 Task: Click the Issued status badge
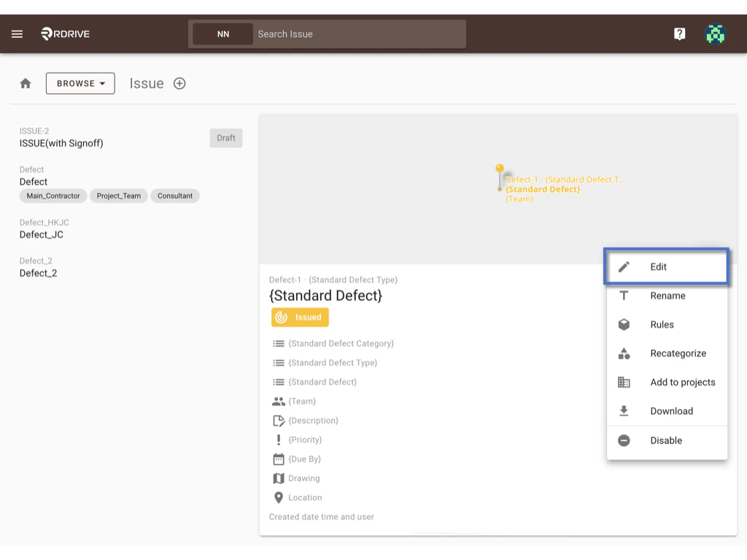300,317
